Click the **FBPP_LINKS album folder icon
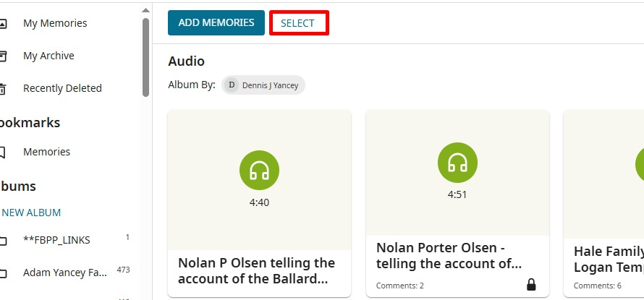 point(3,241)
